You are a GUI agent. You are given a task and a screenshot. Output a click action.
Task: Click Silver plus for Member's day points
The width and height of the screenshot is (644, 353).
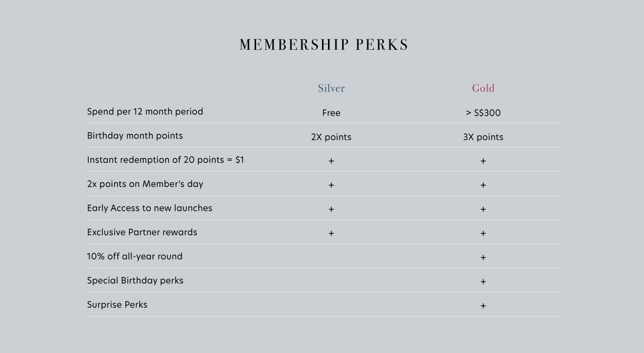[x=331, y=185]
